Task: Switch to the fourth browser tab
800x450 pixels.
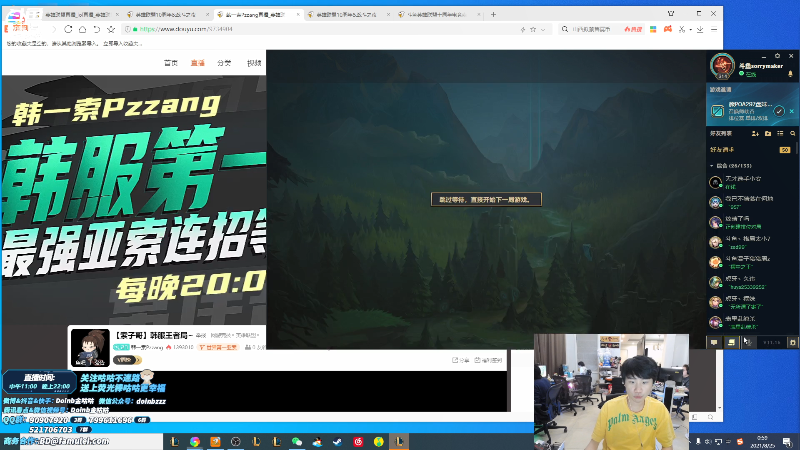Action: click(x=349, y=14)
